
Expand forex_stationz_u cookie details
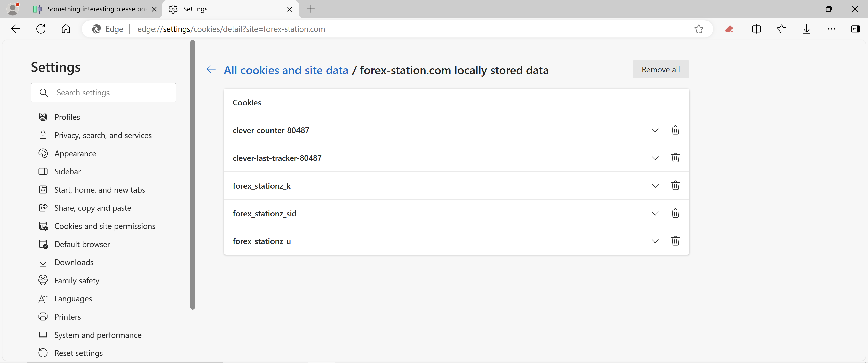655,241
